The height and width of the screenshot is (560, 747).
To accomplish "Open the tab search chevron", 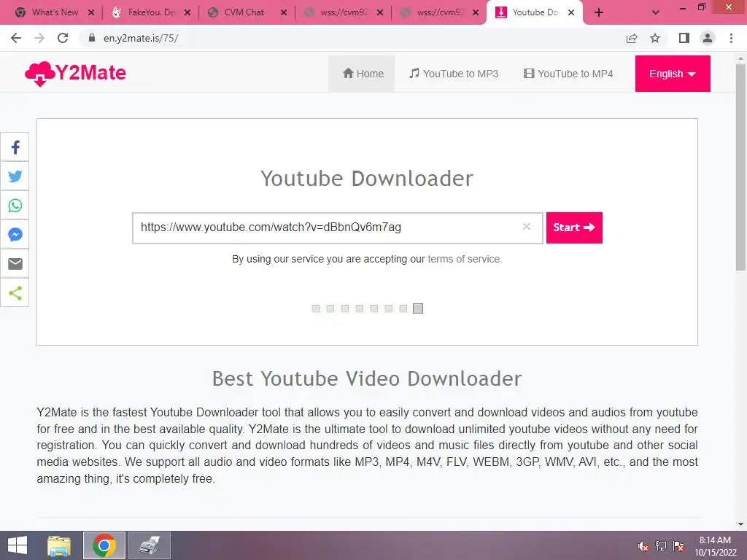I will [x=656, y=13].
